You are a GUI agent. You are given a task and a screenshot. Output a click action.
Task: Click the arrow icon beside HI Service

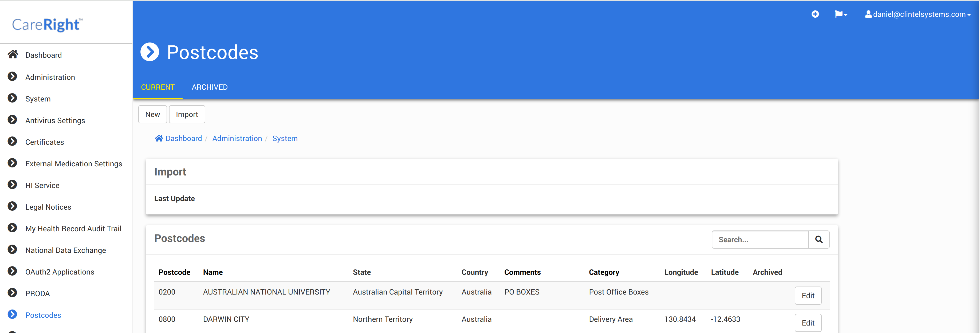(x=13, y=185)
